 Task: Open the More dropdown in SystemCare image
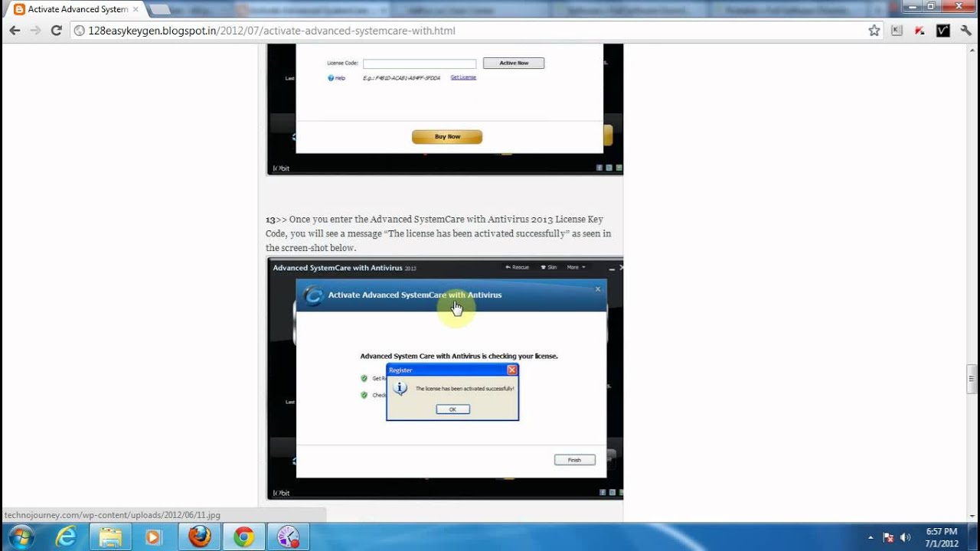click(576, 267)
